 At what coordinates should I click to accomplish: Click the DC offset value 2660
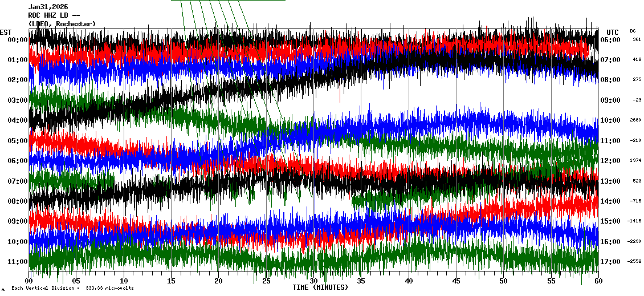click(x=635, y=120)
